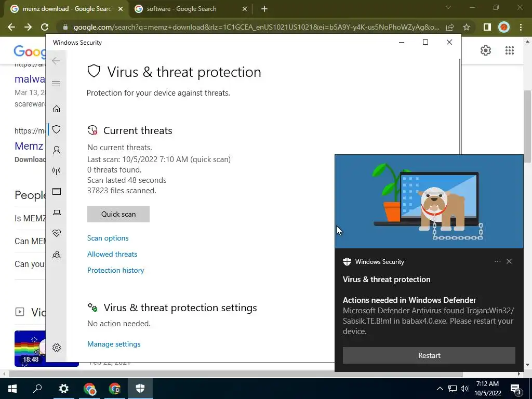Open Firewall & network protection icon
The width and height of the screenshot is (532, 399).
click(x=57, y=170)
